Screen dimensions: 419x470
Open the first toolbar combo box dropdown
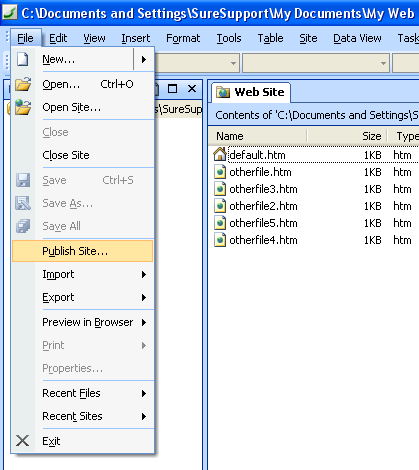point(233,63)
